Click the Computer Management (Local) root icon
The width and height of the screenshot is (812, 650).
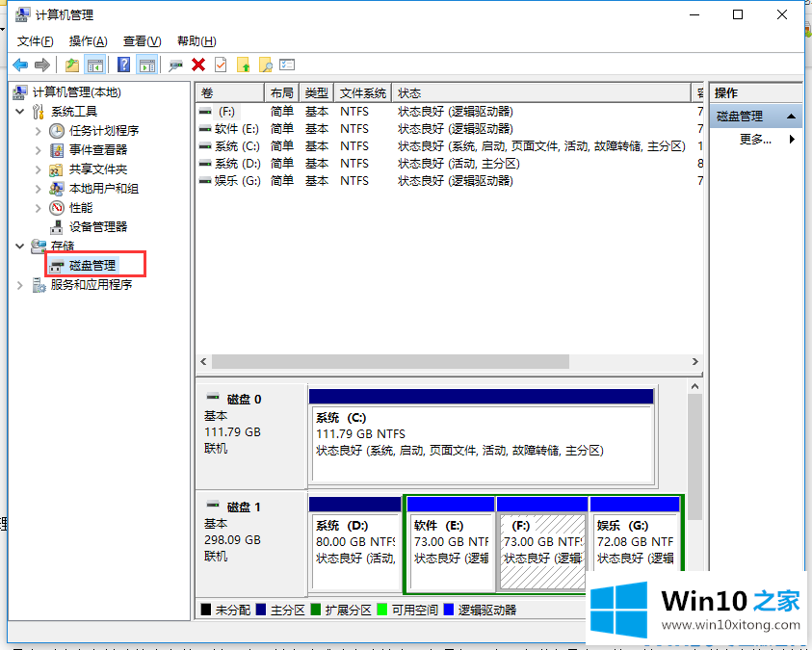[x=20, y=92]
